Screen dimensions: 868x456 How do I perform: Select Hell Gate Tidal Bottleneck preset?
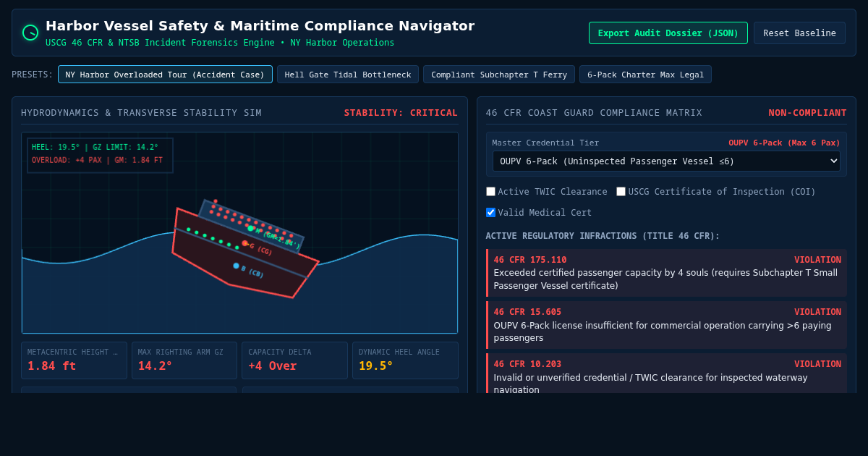(348, 75)
